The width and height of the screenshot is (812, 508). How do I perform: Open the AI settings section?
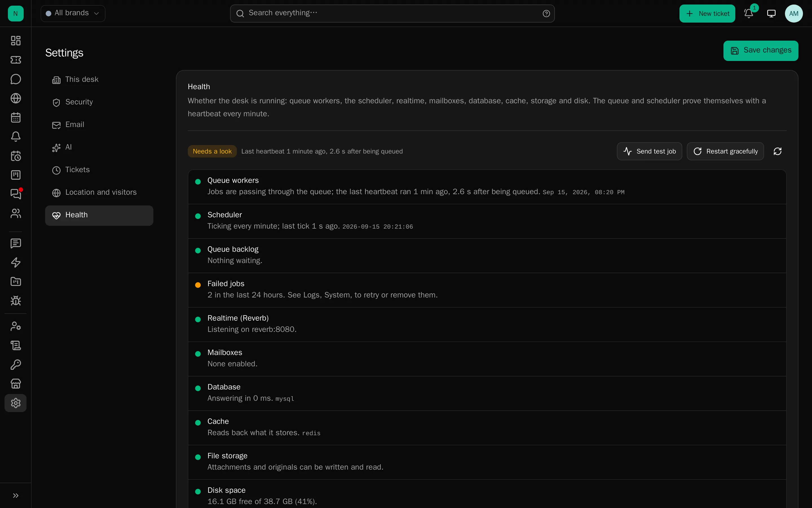pyautogui.click(x=99, y=148)
